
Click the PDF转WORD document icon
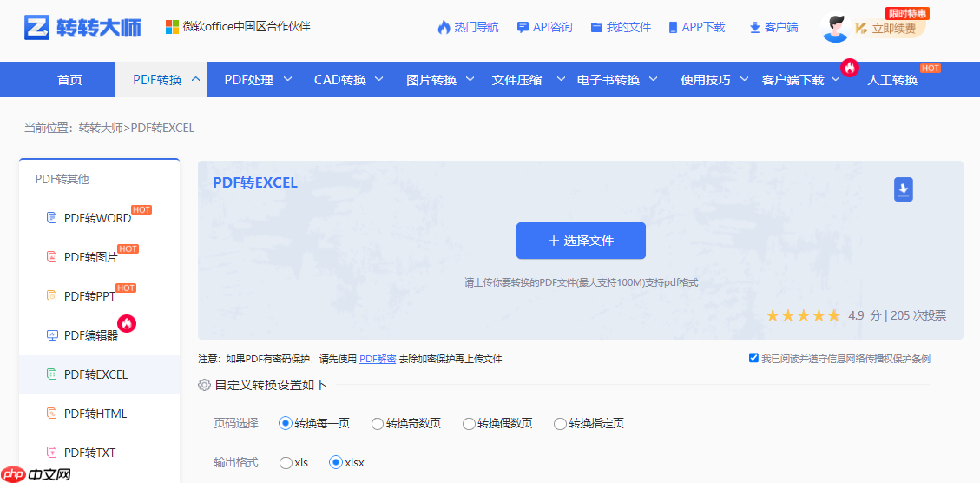pos(52,218)
